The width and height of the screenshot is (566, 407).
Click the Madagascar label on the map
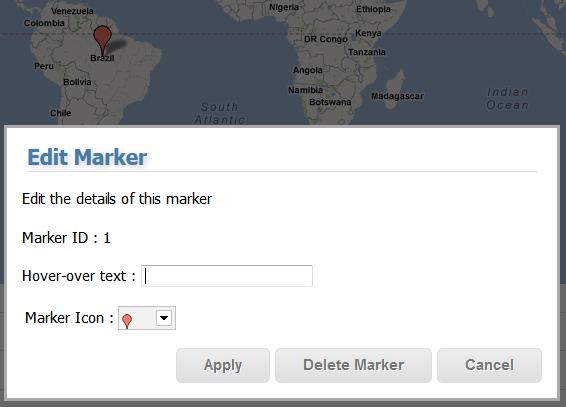[397, 96]
